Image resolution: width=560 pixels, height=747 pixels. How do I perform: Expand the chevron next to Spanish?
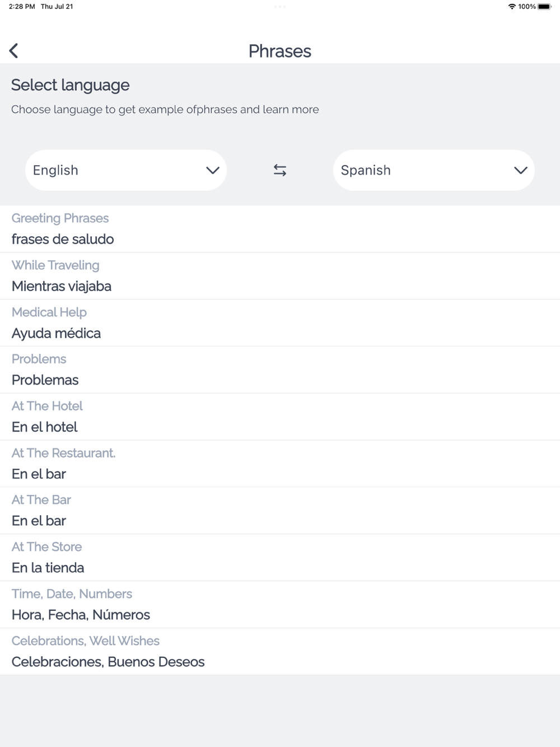(x=521, y=170)
